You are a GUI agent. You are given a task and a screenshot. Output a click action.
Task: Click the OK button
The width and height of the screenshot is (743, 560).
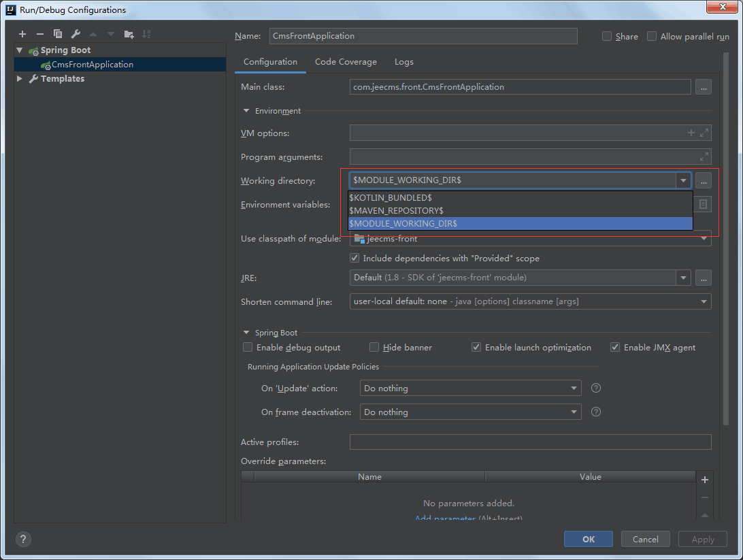tap(588, 540)
